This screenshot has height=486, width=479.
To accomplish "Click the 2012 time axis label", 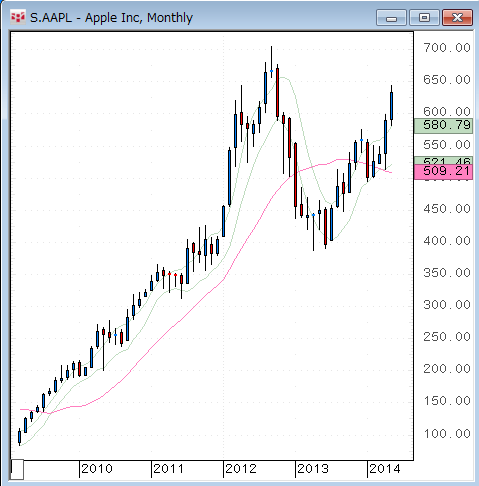I will pyautogui.click(x=241, y=469).
